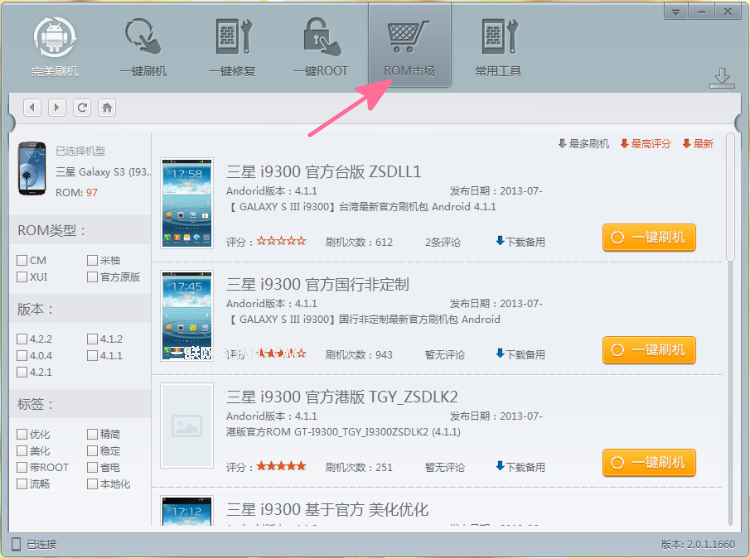Filter by version 4.0.4

[x=22, y=356]
